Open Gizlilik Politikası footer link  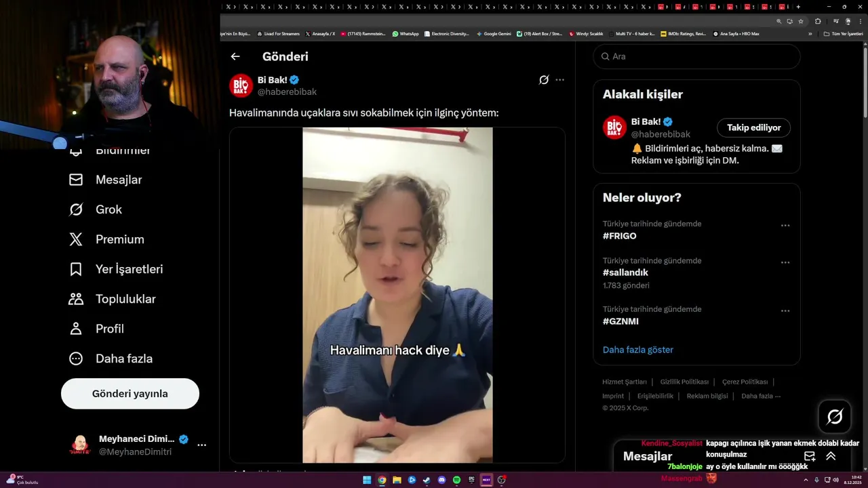coord(684,382)
